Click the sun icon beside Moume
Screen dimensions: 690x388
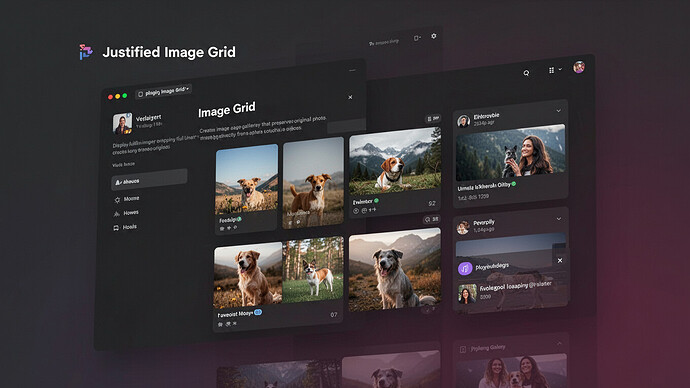(117, 200)
